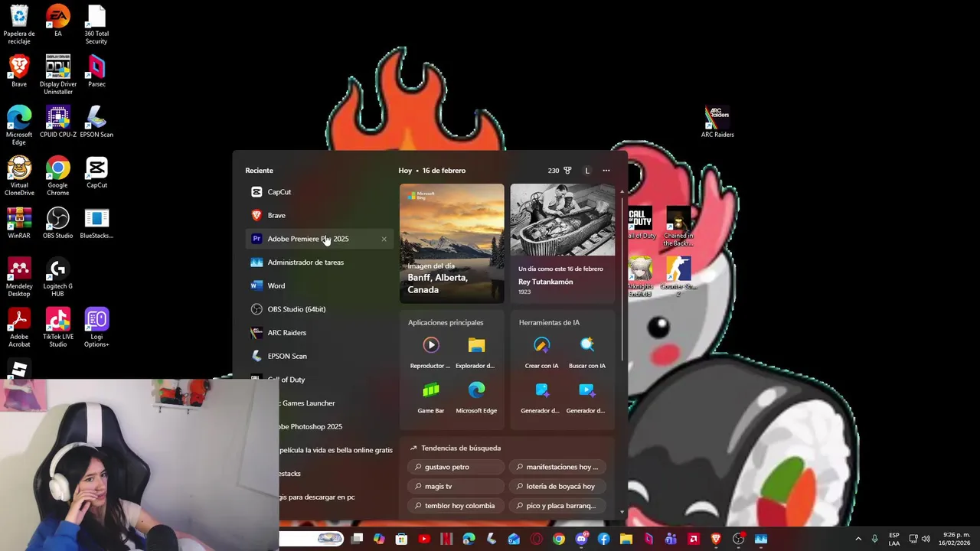The width and height of the screenshot is (980, 551).
Task: Open ESP LAA keyboard language switcher
Action: 894,539
